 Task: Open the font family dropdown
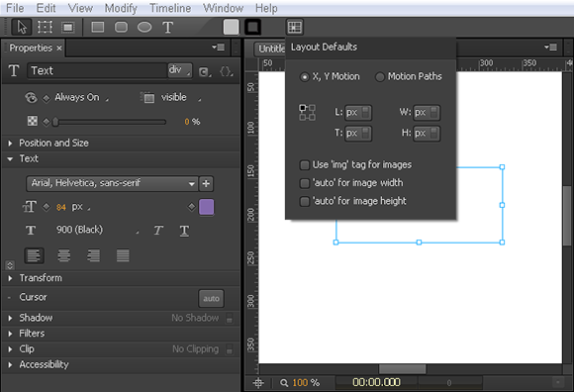[x=112, y=183]
